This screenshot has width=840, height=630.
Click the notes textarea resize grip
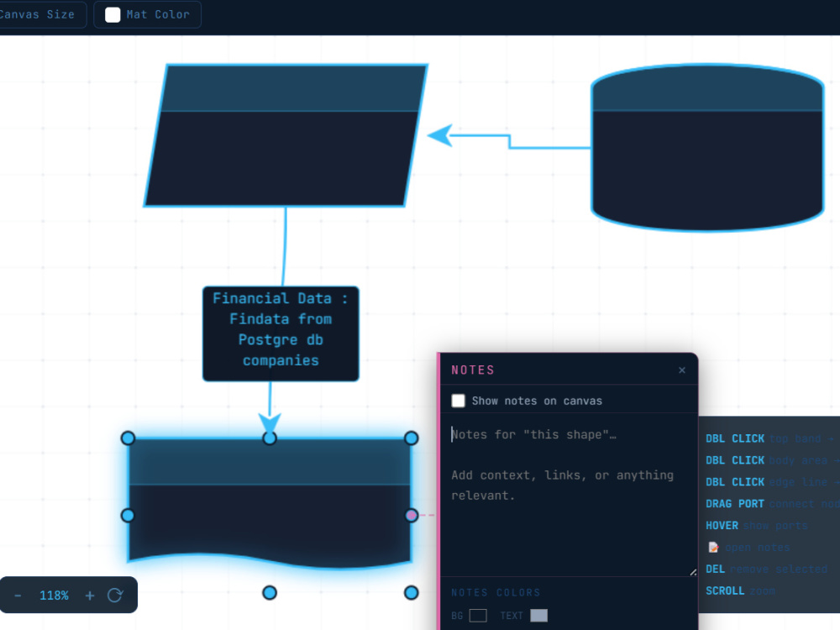693,572
